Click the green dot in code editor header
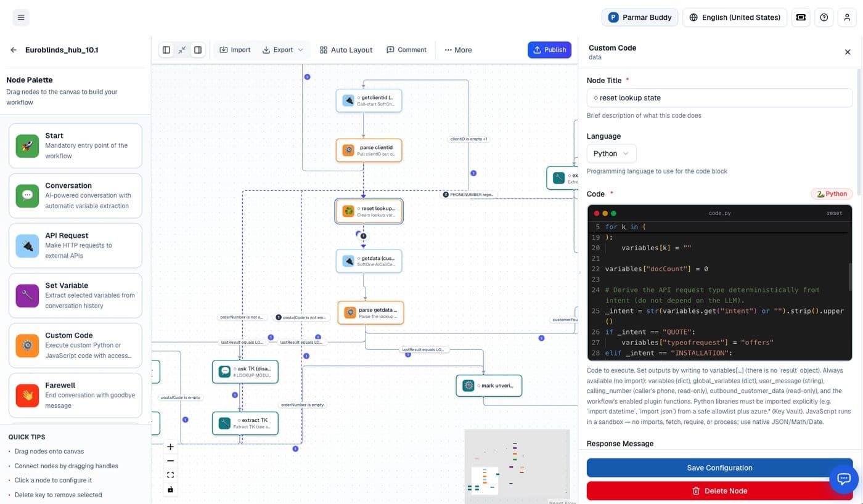Viewport: 863px width, 504px height. point(613,213)
